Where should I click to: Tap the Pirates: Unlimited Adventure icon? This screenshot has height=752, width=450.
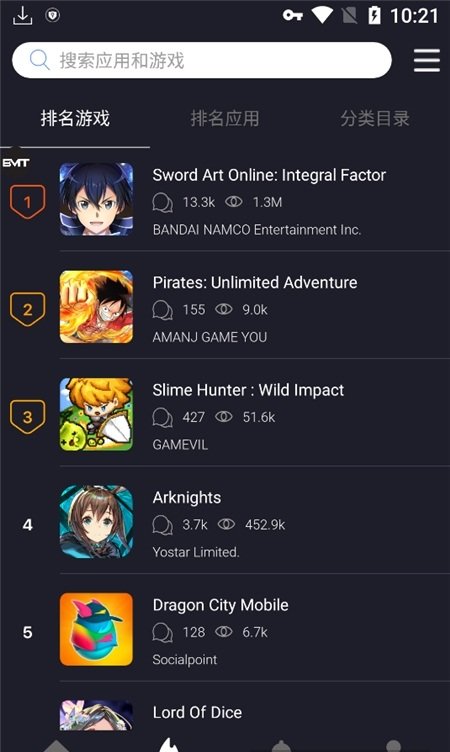pos(96,306)
